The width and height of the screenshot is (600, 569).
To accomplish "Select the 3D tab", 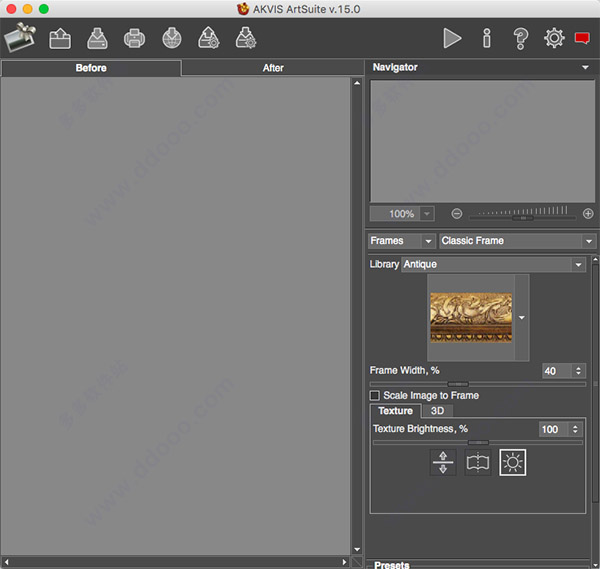I will click(437, 411).
